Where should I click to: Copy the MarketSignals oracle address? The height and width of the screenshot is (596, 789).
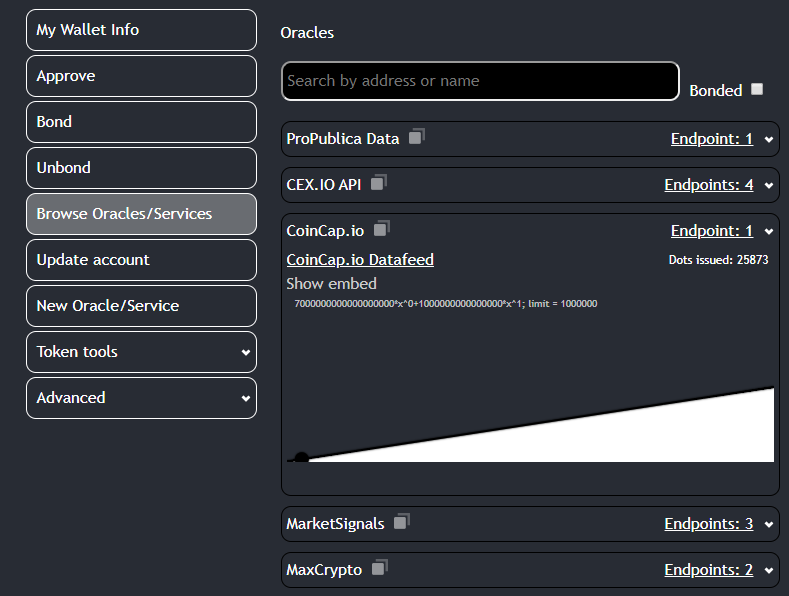pyautogui.click(x=401, y=522)
